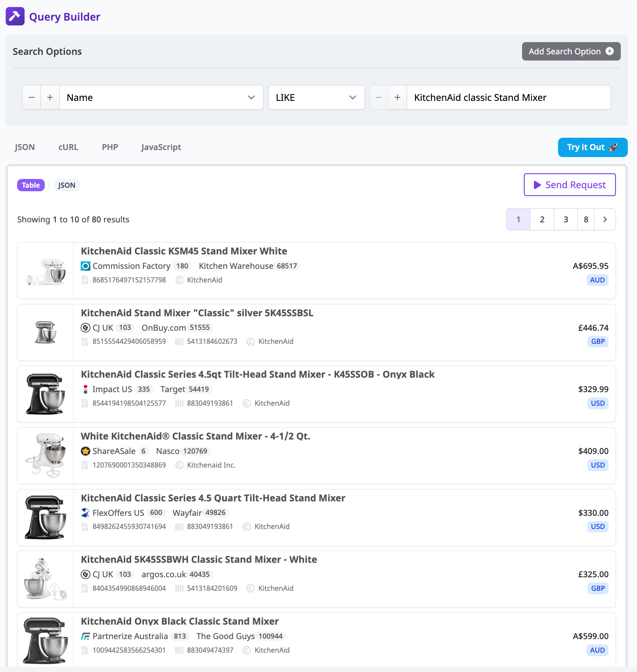Viewport: 637px width, 672px height.
Task: Go to results page 8
Action: [586, 219]
